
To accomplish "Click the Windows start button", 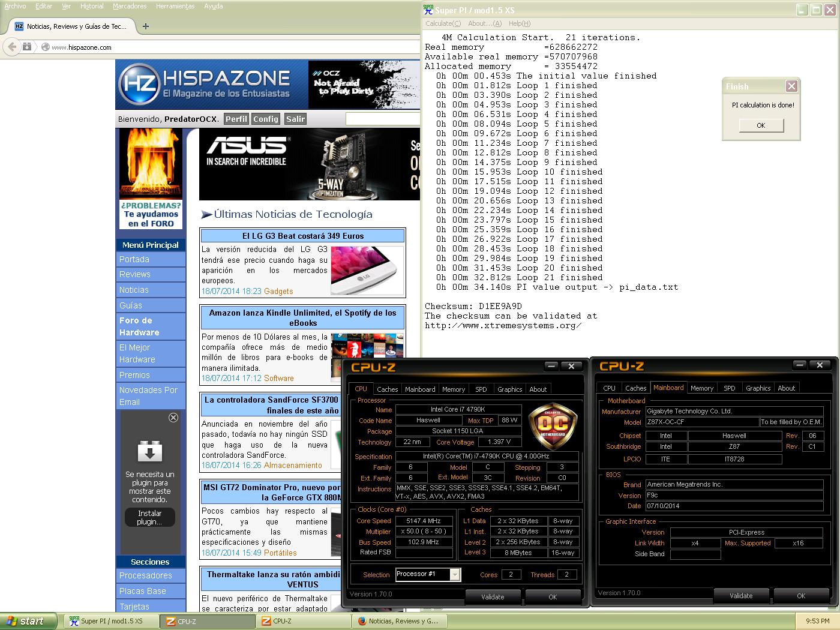I will click(28, 621).
